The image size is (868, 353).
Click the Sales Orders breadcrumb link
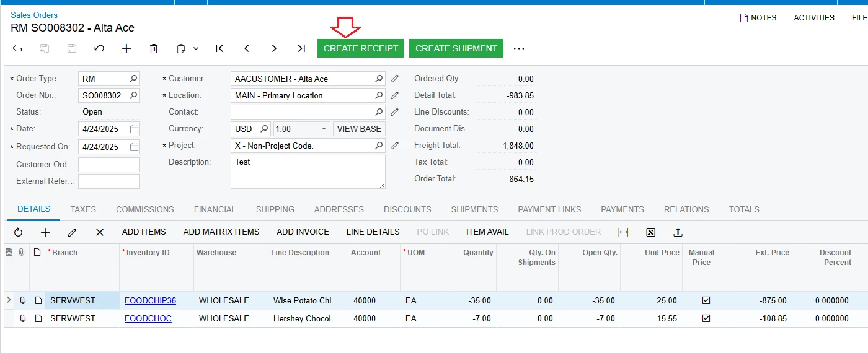[34, 15]
